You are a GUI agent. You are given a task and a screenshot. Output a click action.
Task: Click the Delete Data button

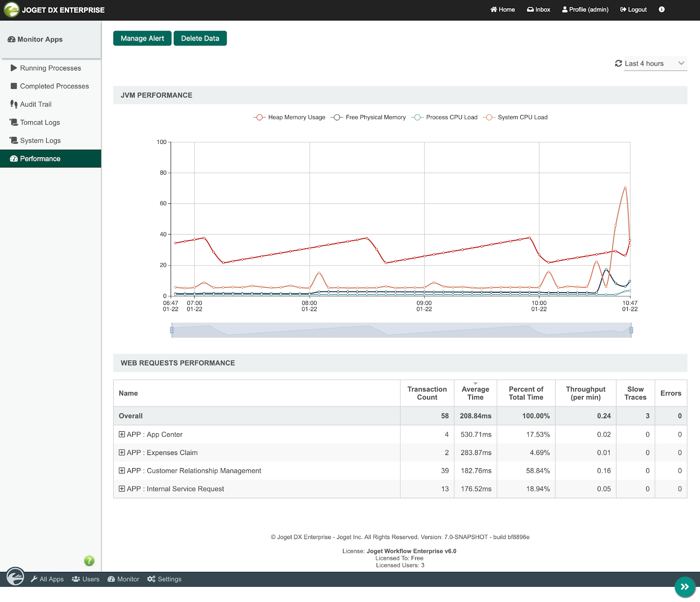click(x=200, y=38)
